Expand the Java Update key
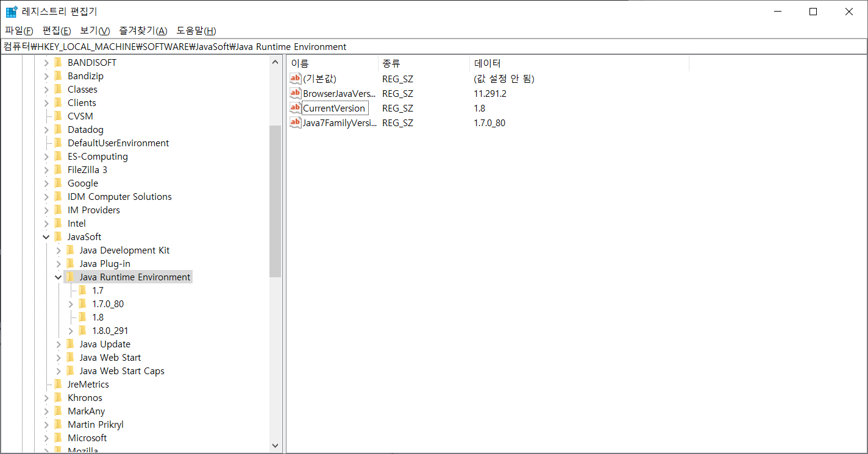Screen dimensions: 868x454 point(59,344)
